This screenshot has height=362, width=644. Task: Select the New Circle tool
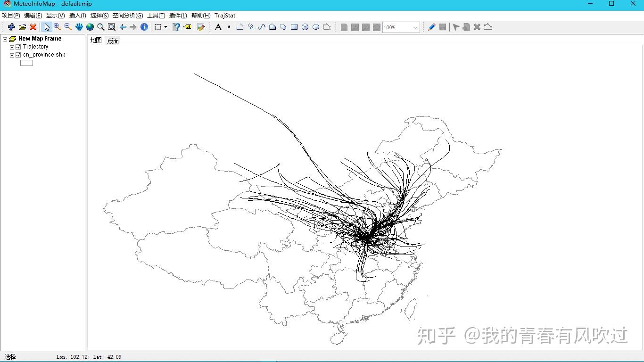click(305, 27)
